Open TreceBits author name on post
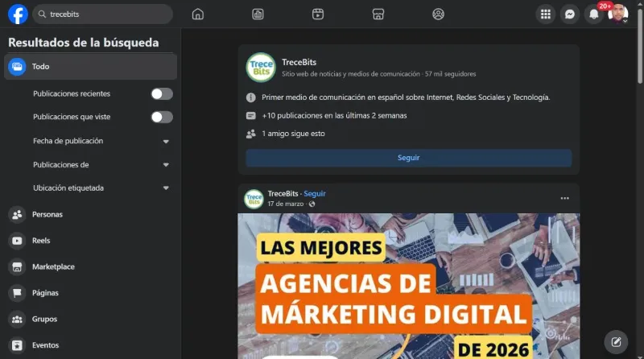This screenshot has height=359, width=644. coord(283,193)
